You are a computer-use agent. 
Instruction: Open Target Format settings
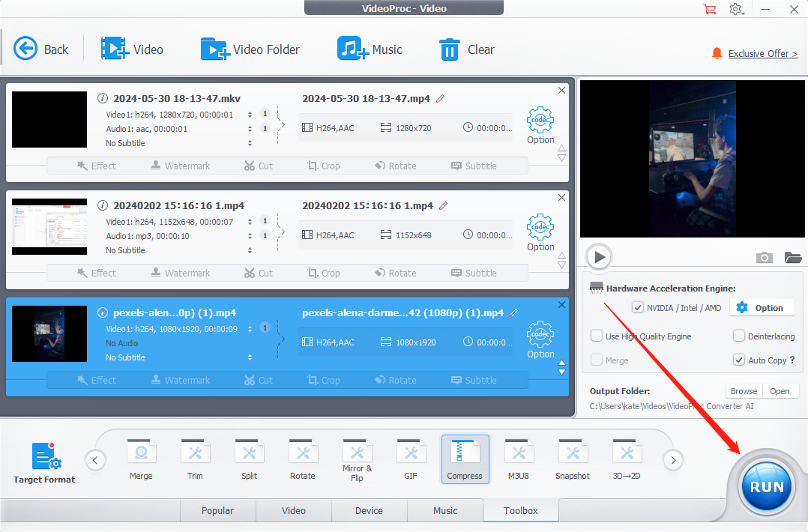(44, 462)
